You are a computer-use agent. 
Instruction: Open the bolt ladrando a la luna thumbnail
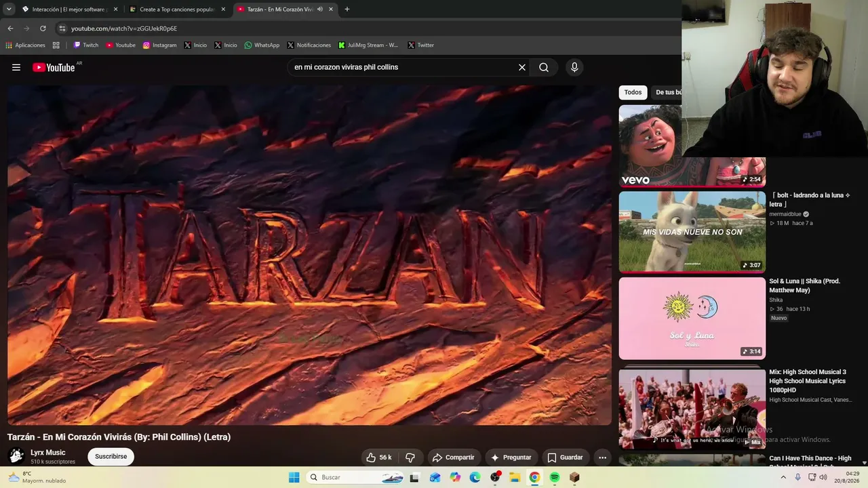[x=692, y=232]
